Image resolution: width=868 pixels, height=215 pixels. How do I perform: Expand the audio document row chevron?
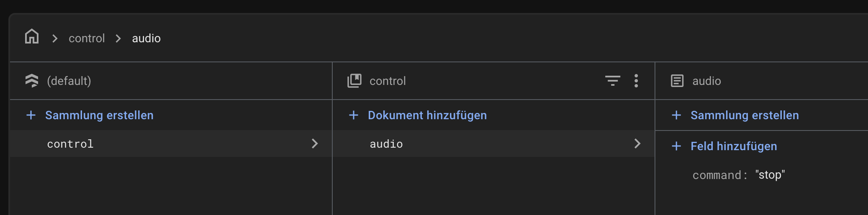pyautogui.click(x=637, y=143)
